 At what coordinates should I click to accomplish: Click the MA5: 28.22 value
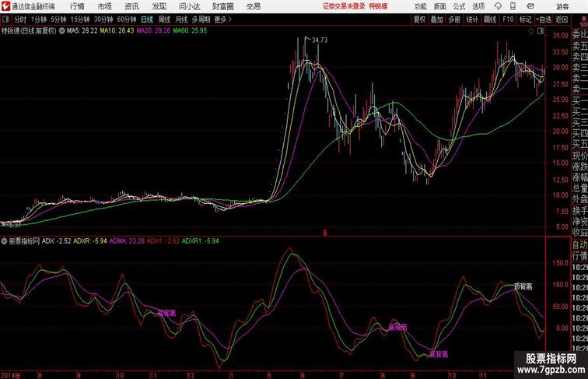pos(82,31)
